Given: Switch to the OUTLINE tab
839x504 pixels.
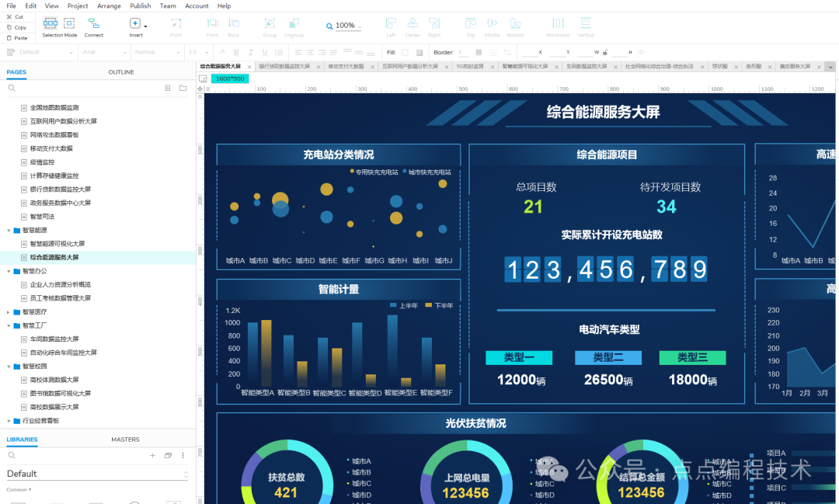Looking at the screenshot, I should tap(121, 71).
